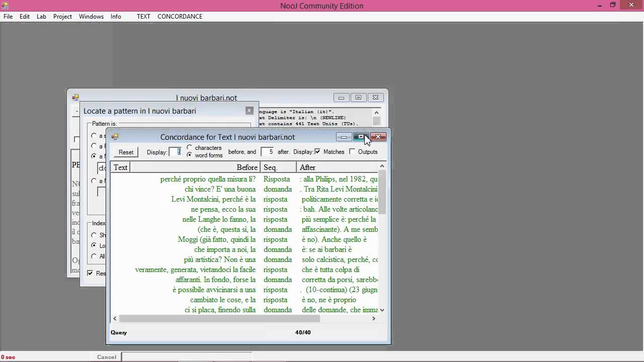Viewport: 644px width, 362px height.
Task: Maximize the I nuovi barbari.not window
Action: (x=358, y=98)
